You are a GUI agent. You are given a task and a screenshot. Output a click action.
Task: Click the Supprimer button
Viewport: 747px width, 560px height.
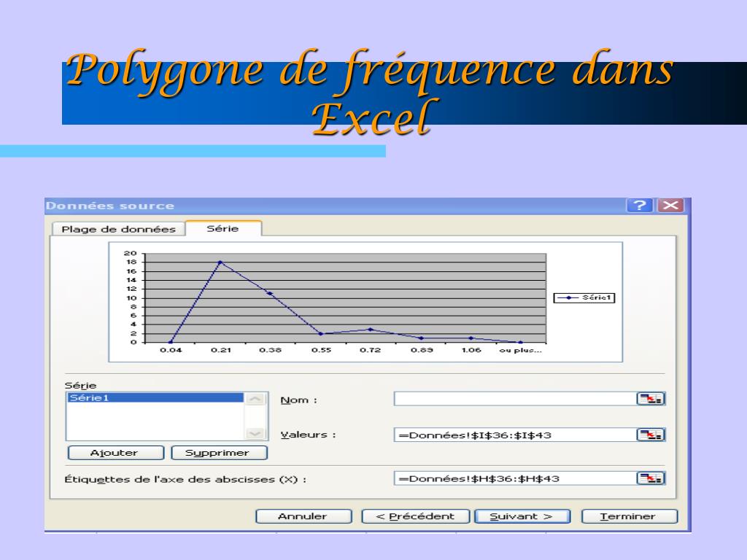(219, 452)
